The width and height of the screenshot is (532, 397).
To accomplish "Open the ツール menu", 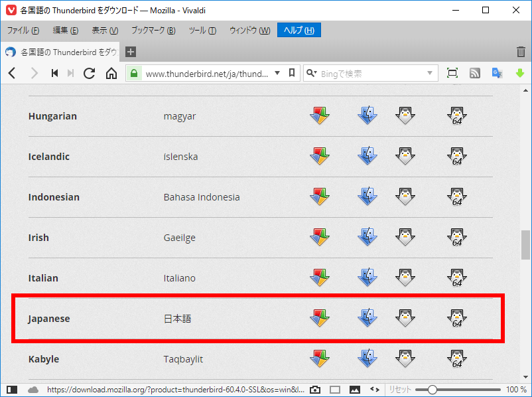I will (x=202, y=31).
